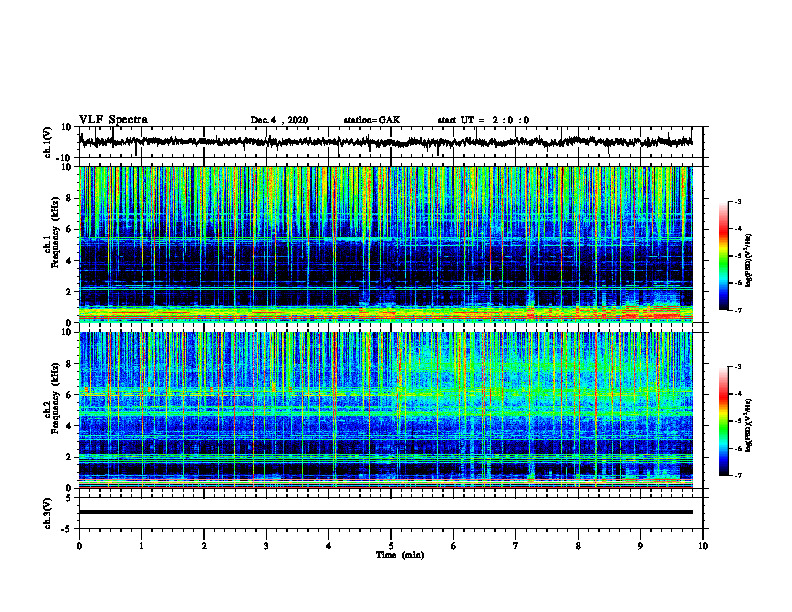The image size is (792, 612).
Task: Click the "4" kHz tick on ch.2 frequency axis
Action: click(69, 426)
